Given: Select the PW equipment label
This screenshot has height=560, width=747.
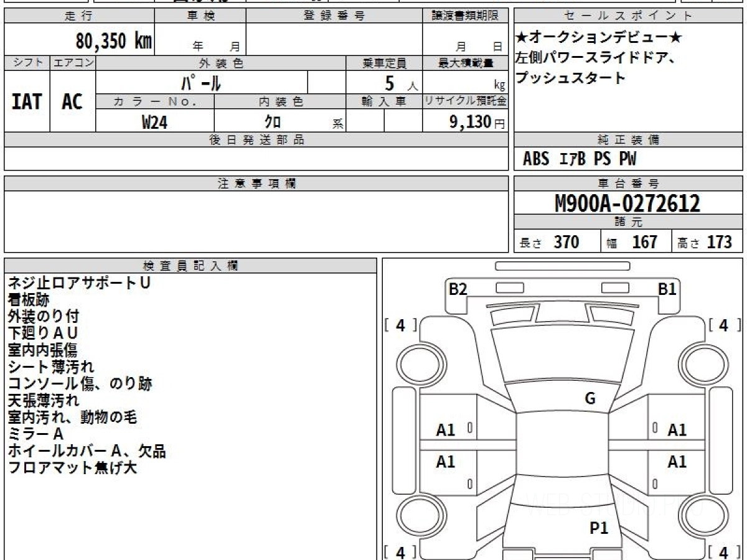Looking at the screenshot, I should pos(627,159).
